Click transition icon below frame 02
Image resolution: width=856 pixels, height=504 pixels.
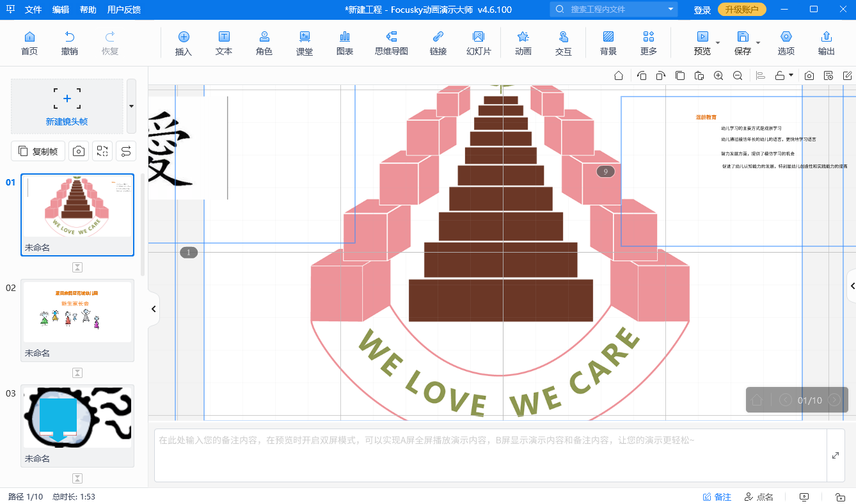tap(77, 373)
